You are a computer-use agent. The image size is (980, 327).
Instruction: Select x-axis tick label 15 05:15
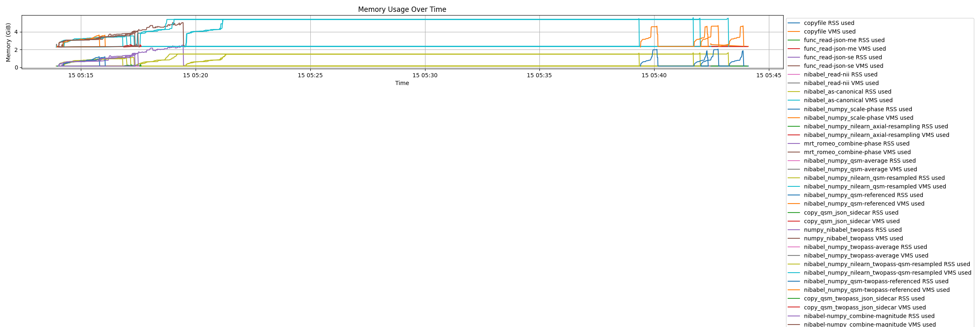tap(81, 75)
